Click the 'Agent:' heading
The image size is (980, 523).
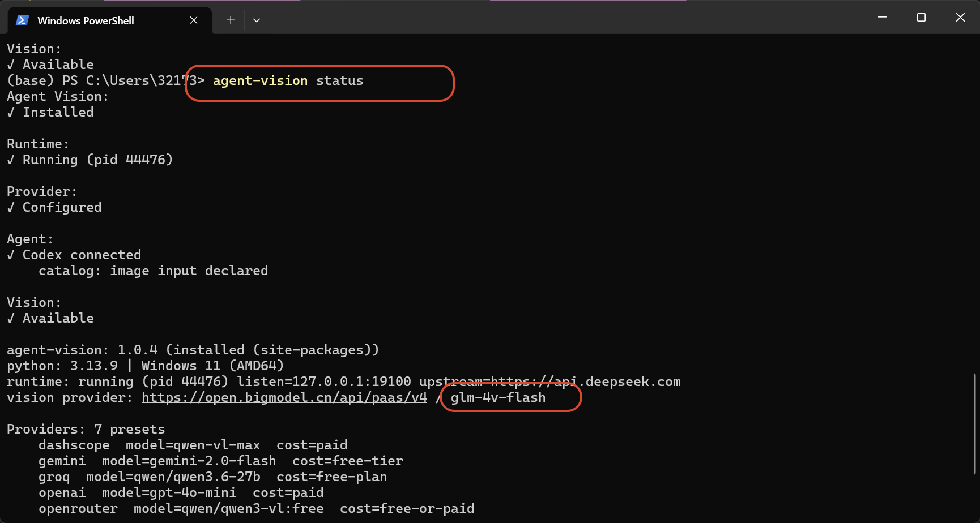tap(30, 239)
